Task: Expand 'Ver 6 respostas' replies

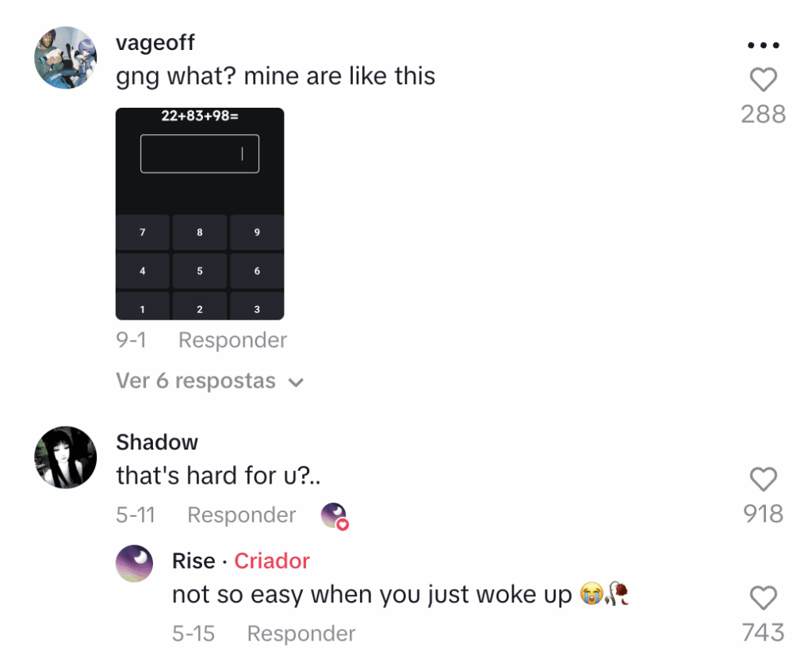Action: 209,381
